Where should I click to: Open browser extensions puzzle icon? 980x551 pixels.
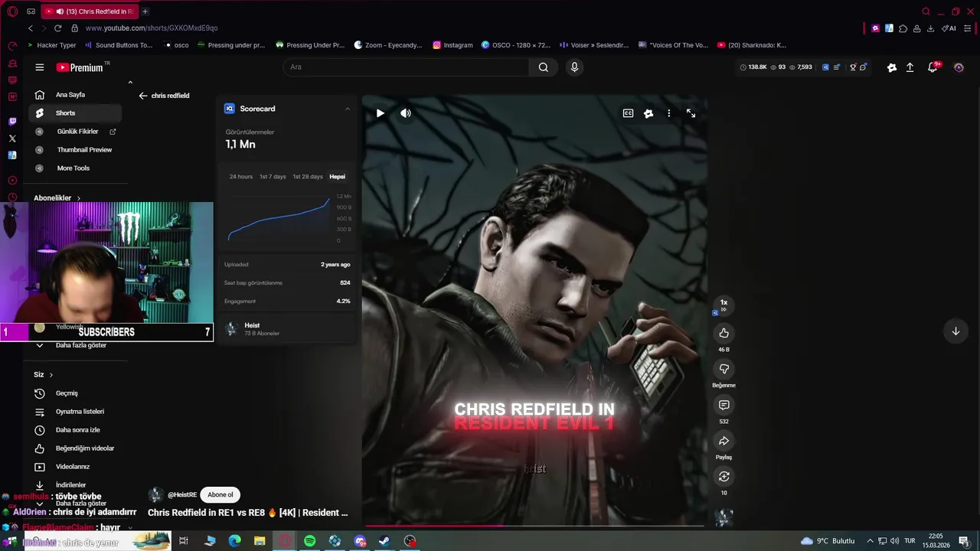point(903,28)
